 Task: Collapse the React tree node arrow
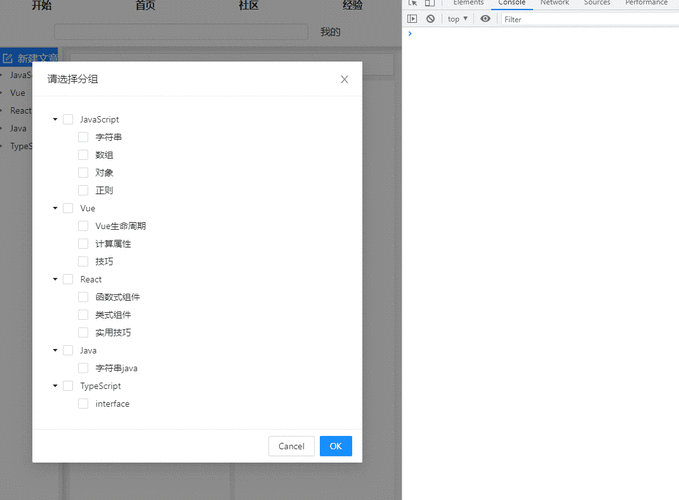click(x=55, y=279)
